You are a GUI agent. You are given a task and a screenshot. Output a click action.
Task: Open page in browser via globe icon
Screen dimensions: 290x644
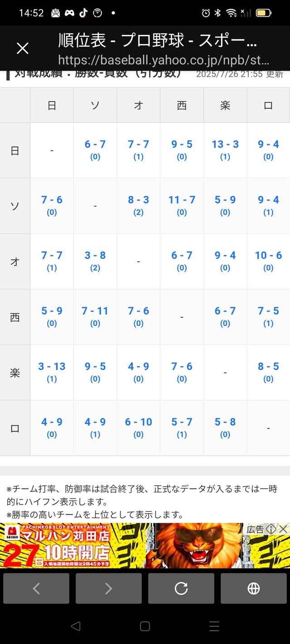tap(253, 588)
